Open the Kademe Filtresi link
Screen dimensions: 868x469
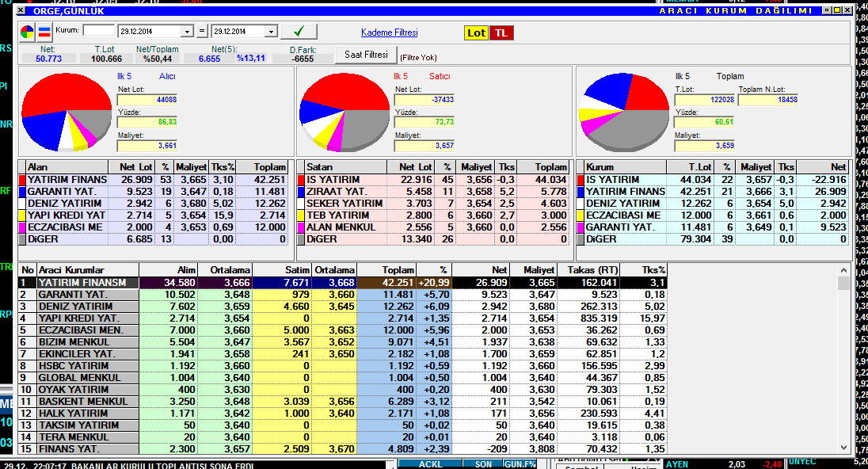pos(389,32)
